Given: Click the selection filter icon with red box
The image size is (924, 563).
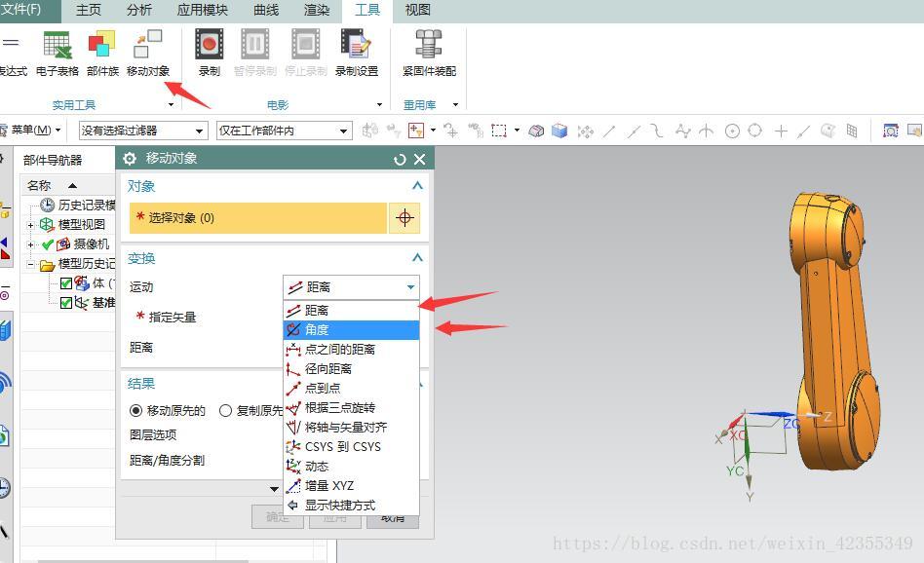Looking at the screenshot, I should point(416,131).
